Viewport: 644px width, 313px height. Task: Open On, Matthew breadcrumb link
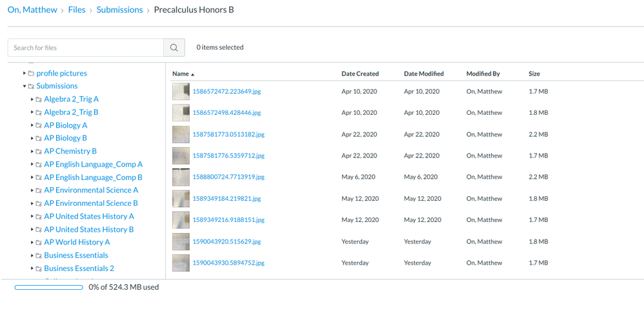point(32,10)
